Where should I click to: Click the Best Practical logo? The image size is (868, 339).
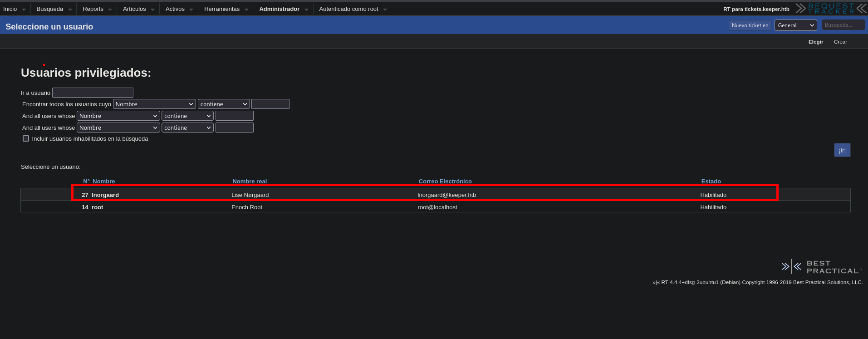[821, 267]
